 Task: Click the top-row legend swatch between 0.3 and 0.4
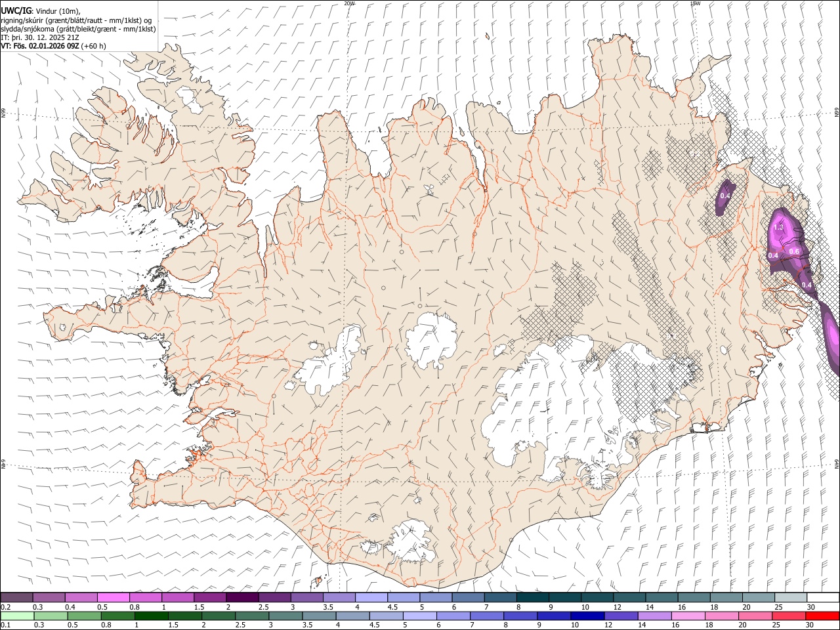[49, 597]
